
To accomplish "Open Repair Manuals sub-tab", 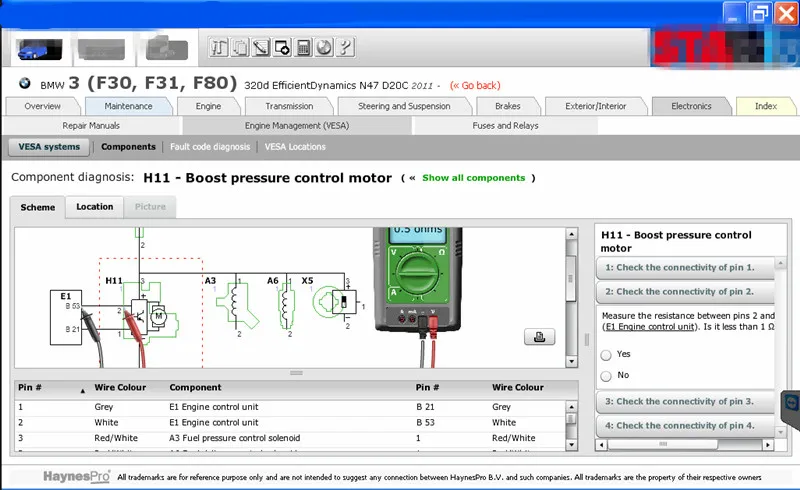I will click(x=91, y=126).
